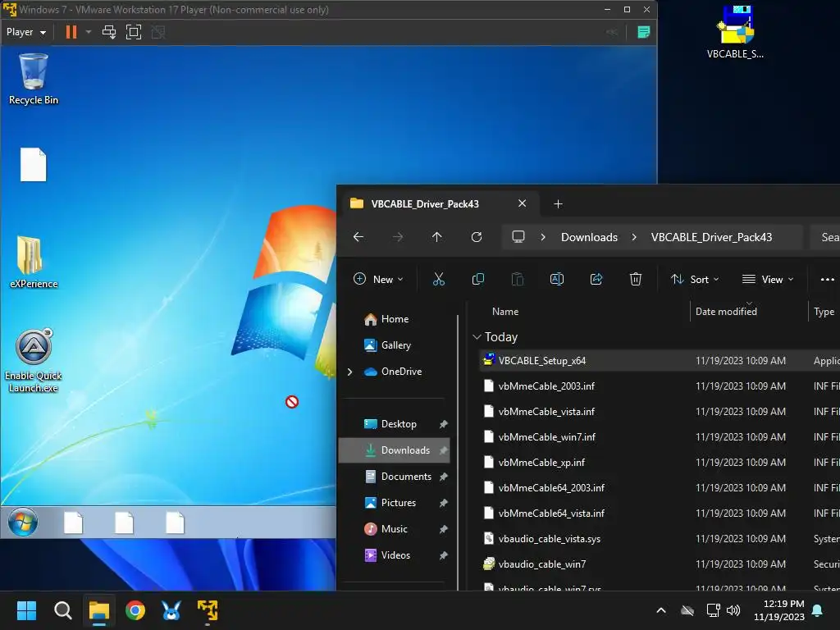Screen dimensions: 840x630
Task: Open the New dropdown in Explorer toolbar
Action: (x=379, y=279)
